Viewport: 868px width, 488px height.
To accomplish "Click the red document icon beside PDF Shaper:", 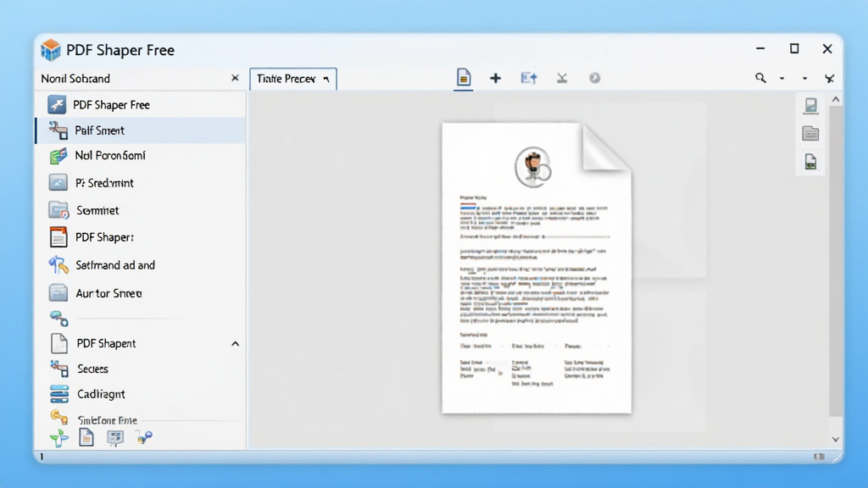I will [x=58, y=237].
